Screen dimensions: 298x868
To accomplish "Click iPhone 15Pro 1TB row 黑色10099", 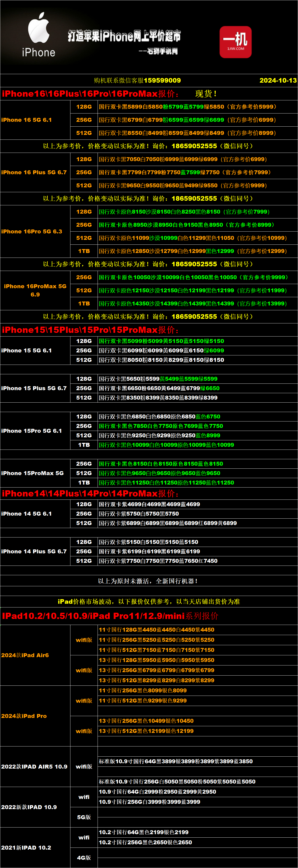I will pos(198,445).
